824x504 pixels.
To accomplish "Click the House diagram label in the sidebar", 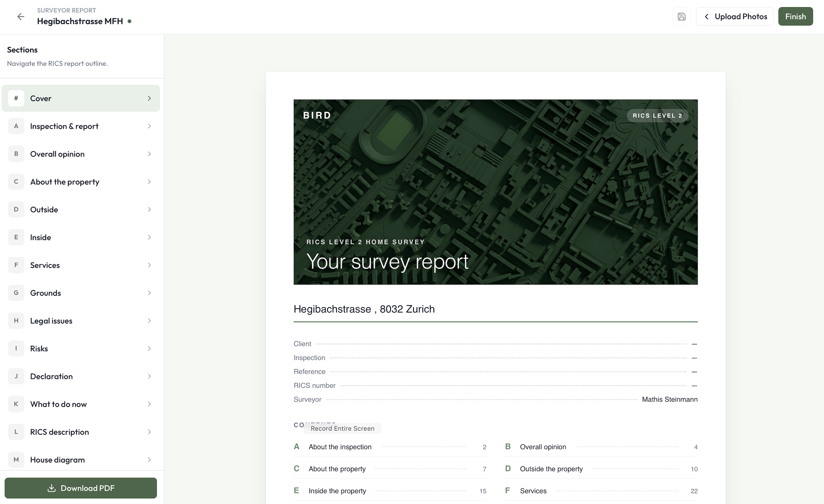I will coord(57,460).
